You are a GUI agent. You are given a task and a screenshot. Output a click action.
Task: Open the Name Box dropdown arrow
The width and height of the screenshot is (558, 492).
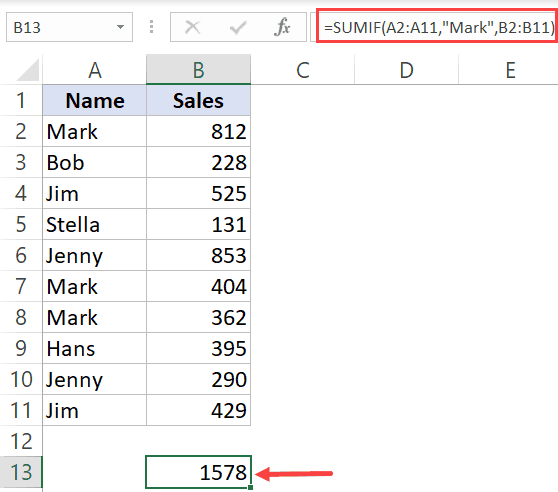click(121, 27)
